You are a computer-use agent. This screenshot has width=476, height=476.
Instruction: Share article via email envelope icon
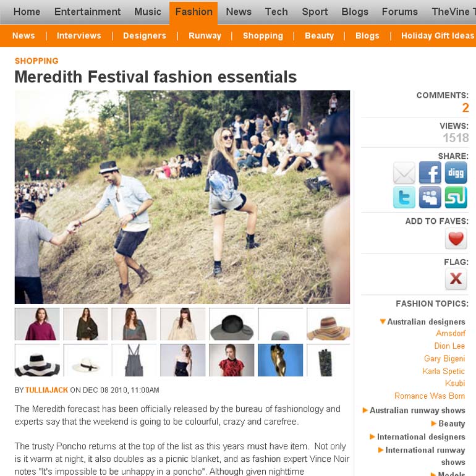[404, 172]
